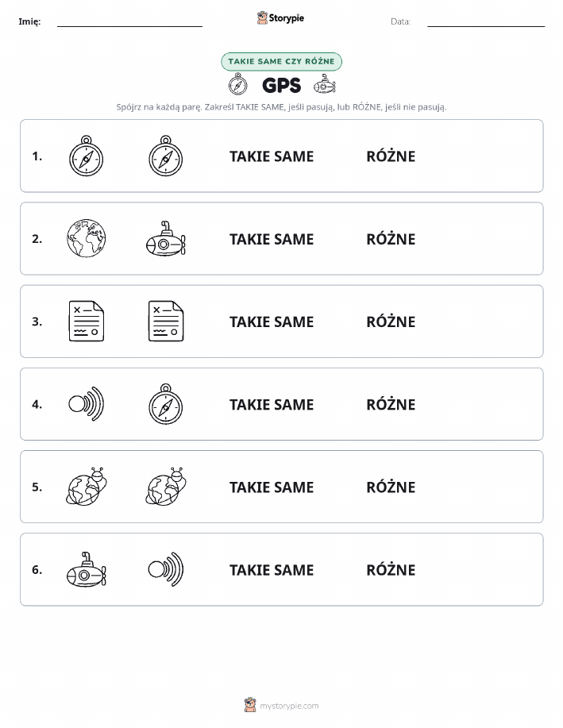Click the Storypie logo in the header

click(x=280, y=18)
